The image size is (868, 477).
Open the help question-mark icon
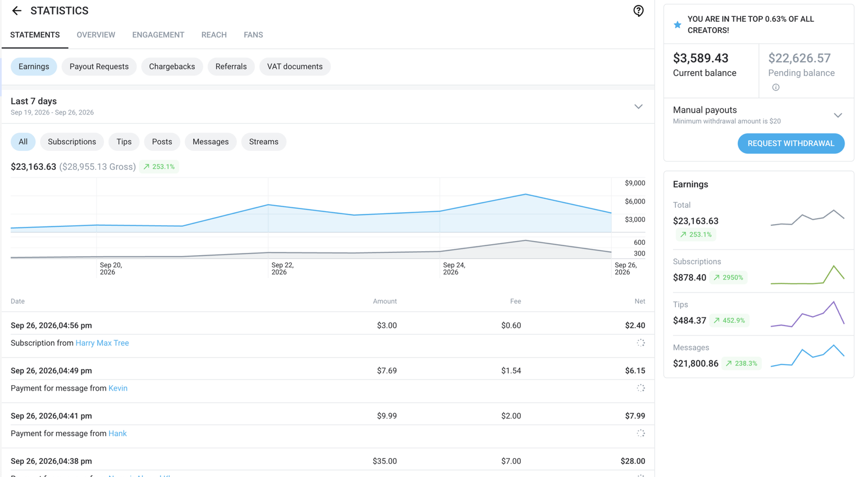point(639,11)
